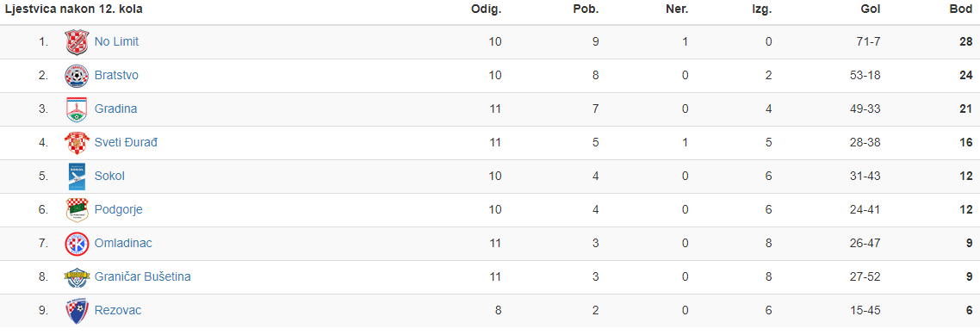Image resolution: width=980 pixels, height=335 pixels.
Task: Visit the Rezovac team page
Action: (118, 311)
